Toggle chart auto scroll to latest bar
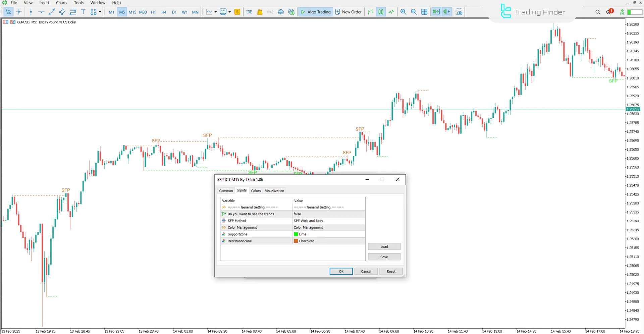Screen dimensions: 644x334 pyautogui.click(x=436, y=12)
